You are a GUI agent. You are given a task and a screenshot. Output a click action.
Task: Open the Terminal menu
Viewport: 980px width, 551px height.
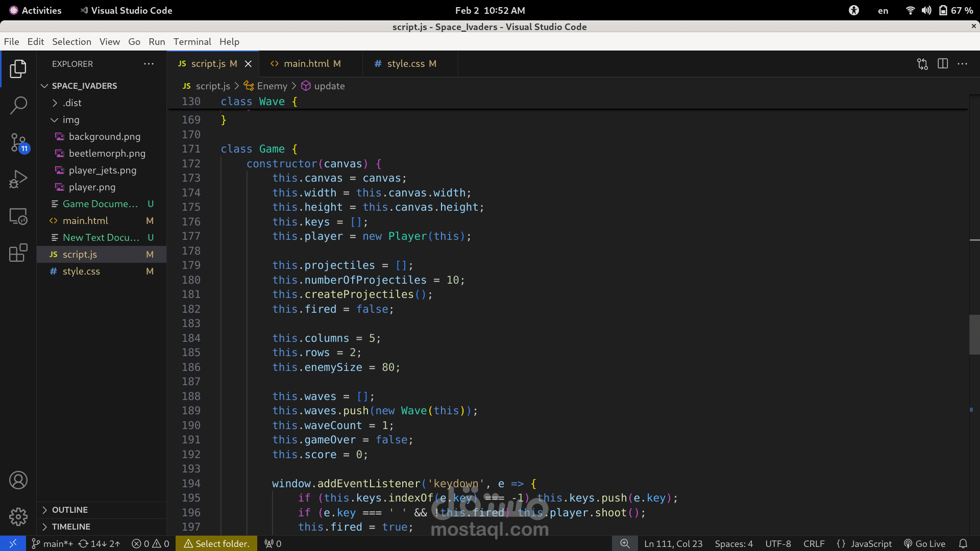coord(192,42)
